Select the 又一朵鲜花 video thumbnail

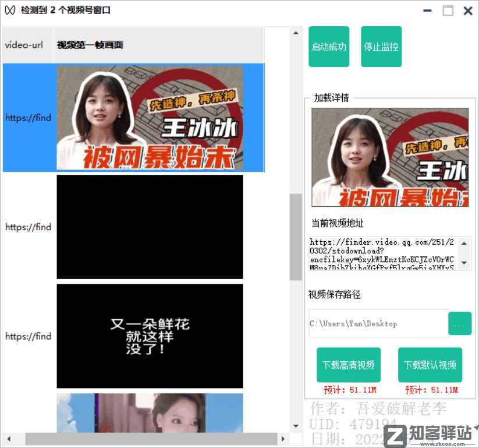pyautogui.click(x=150, y=336)
